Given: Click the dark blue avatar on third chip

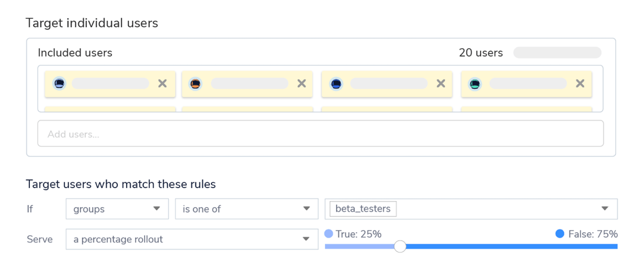Looking at the screenshot, I should coord(336,84).
